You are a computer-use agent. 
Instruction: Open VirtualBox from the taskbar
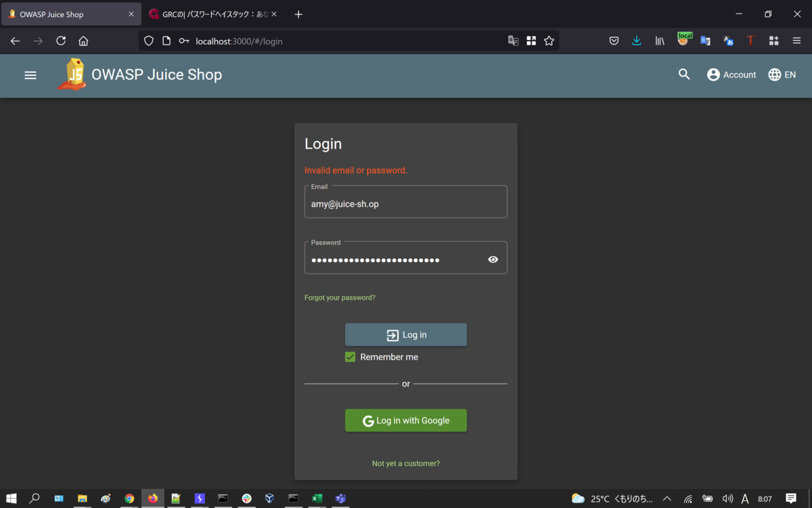coord(269,499)
